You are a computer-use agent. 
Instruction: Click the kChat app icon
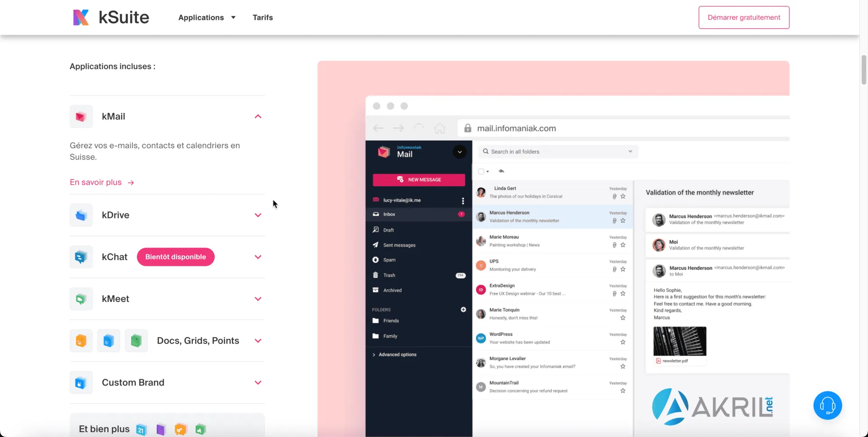tap(81, 257)
